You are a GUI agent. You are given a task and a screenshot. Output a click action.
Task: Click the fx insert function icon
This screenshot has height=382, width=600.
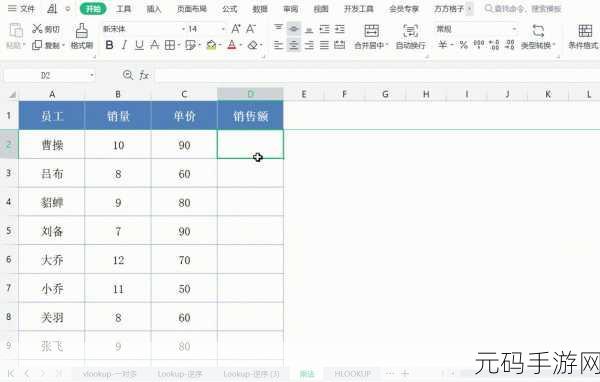[144, 75]
